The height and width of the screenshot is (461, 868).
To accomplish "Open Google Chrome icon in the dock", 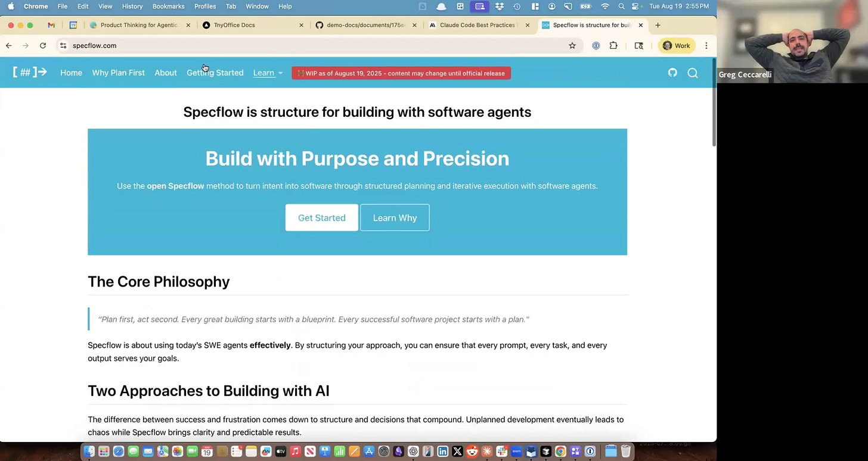I will click(560, 451).
